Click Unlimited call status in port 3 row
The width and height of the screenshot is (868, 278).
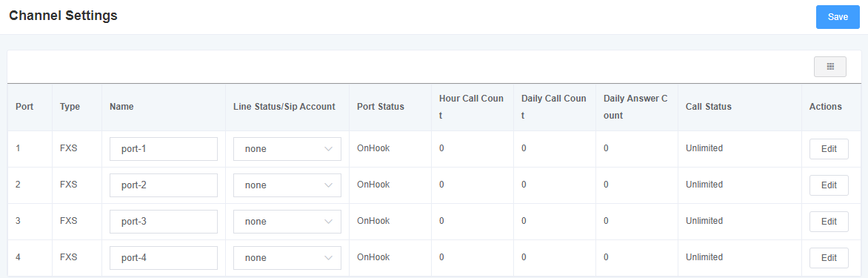click(704, 220)
